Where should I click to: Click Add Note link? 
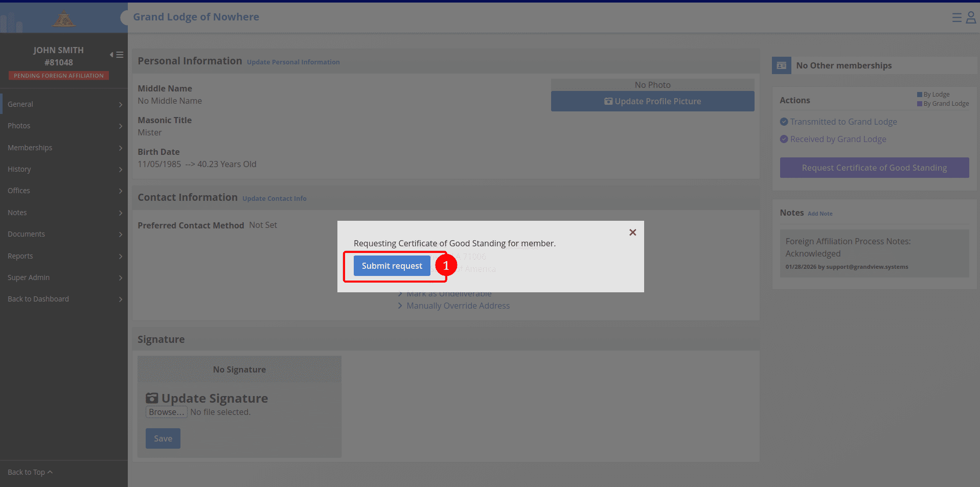pyautogui.click(x=820, y=214)
